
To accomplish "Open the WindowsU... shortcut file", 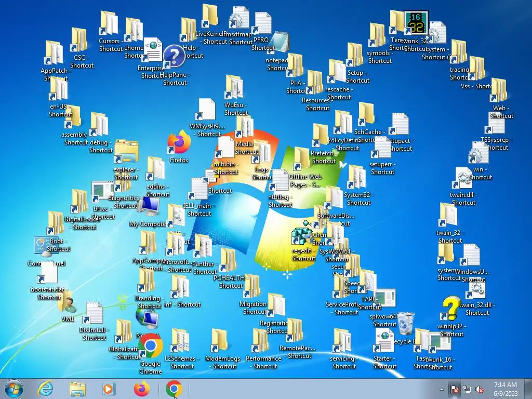I will [x=470, y=255].
